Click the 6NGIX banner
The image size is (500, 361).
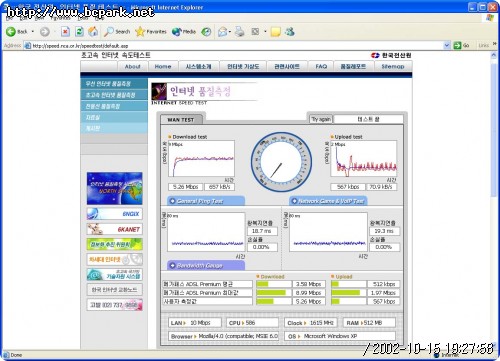pos(114,213)
